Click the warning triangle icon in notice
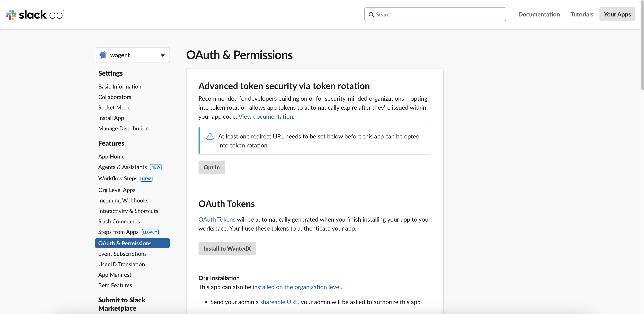 pos(210,136)
